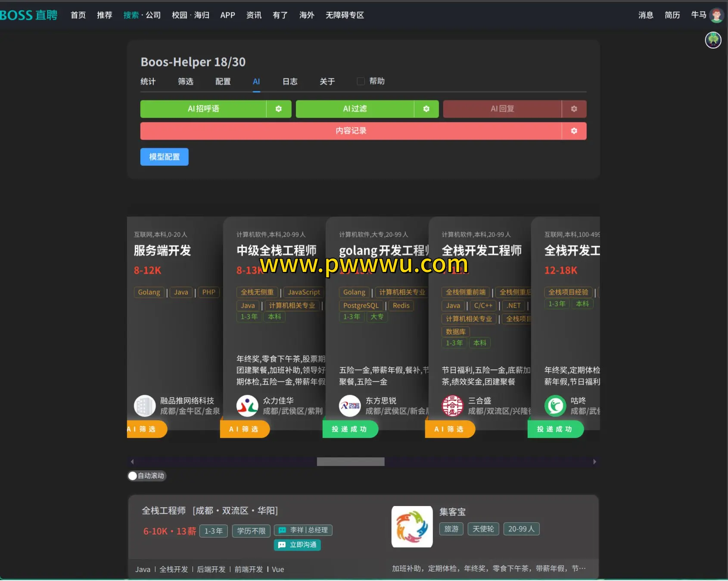Open the 集客宝 company logo thumbnail
728x581 pixels.
[412, 527]
